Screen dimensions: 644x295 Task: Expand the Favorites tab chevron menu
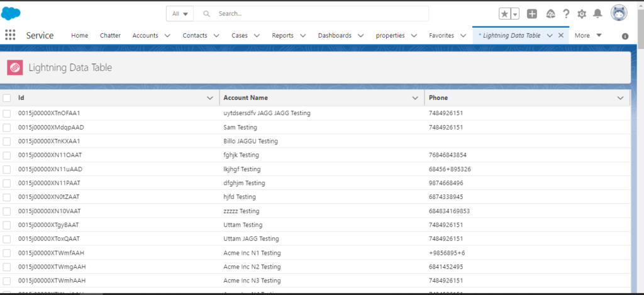(464, 36)
